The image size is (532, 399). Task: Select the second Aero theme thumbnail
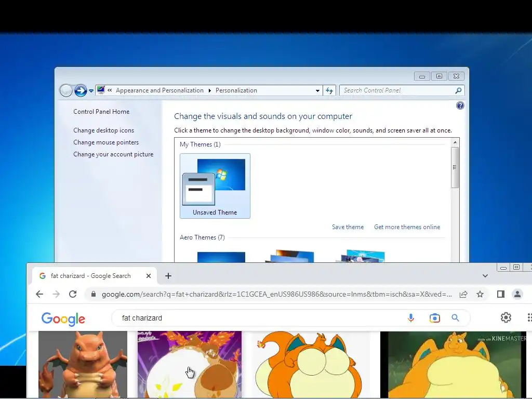[x=290, y=256]
